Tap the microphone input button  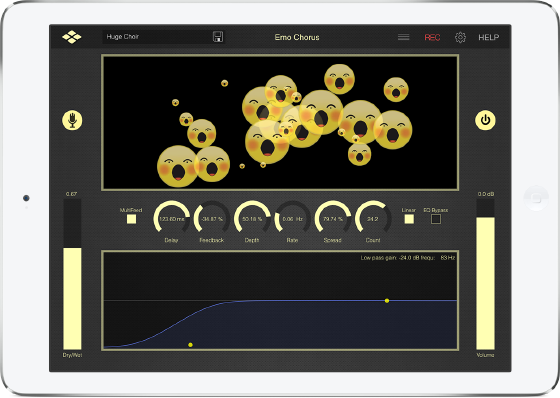point(72,120)
